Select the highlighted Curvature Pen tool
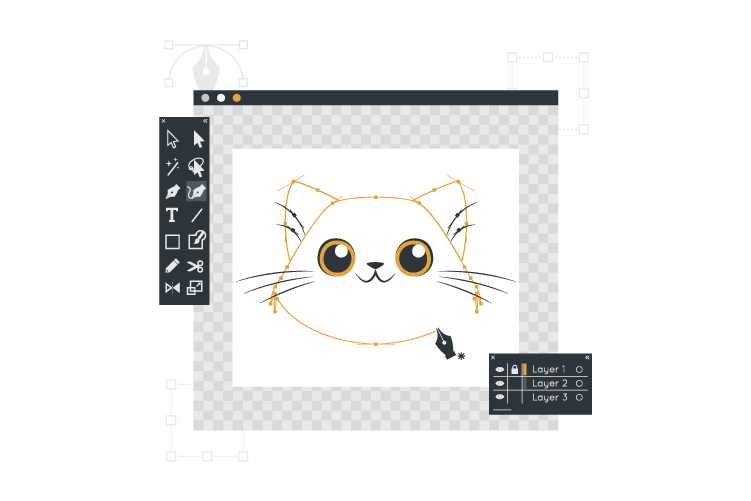751x501 pixels. pyautogui.click(x=196, y=191)
